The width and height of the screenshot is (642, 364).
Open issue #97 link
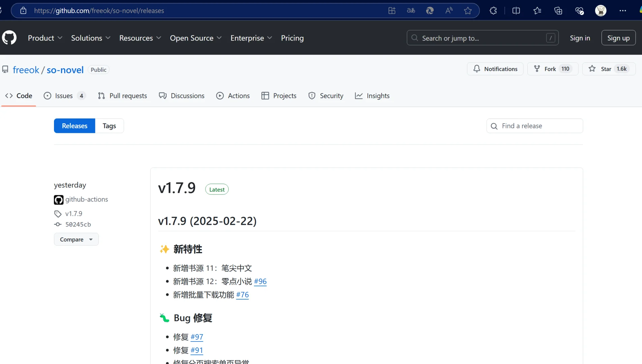(197, 337)
